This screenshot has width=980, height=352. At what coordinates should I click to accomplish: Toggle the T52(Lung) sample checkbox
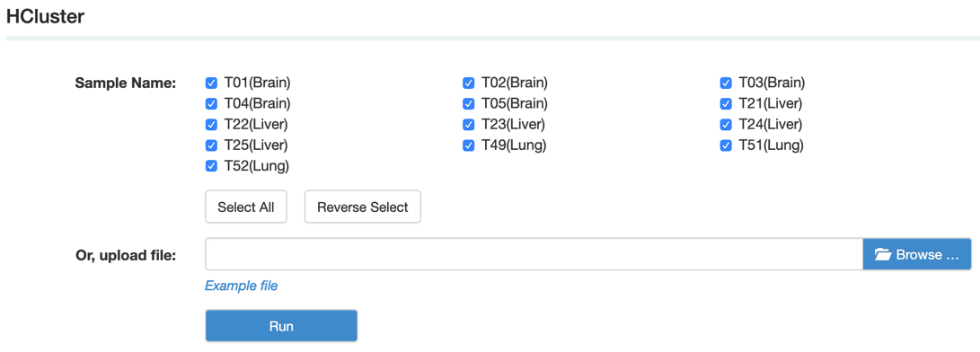(x=211, y=166)
